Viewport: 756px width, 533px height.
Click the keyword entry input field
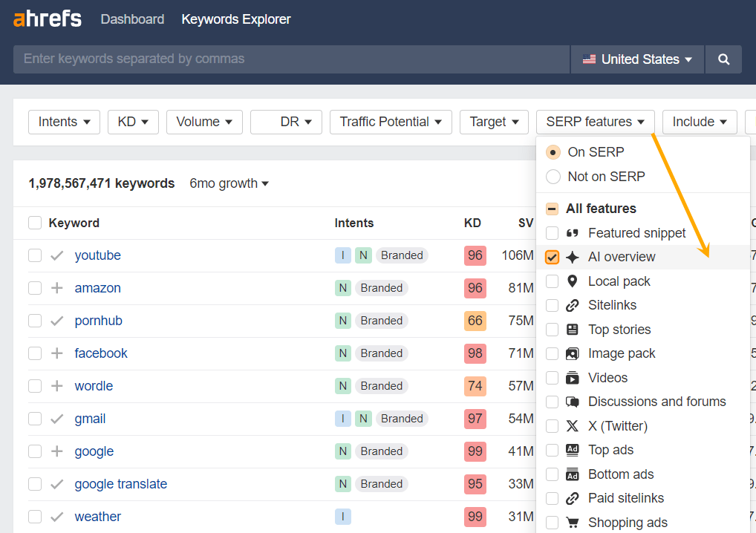point(290,59)
